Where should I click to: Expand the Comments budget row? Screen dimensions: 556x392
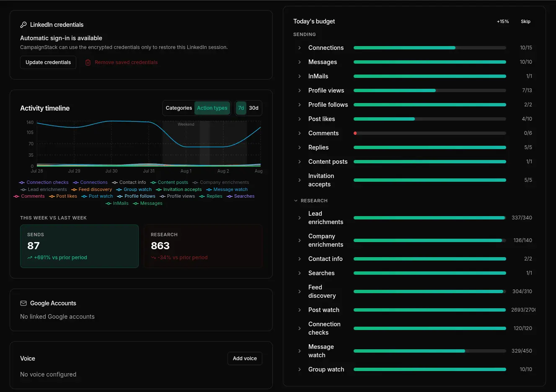point(299,133)
